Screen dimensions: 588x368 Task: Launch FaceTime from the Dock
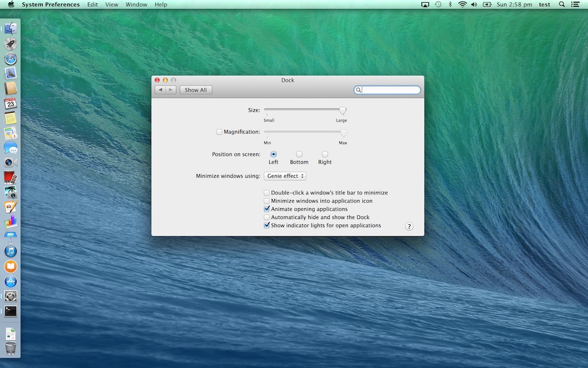click(10, 163)
